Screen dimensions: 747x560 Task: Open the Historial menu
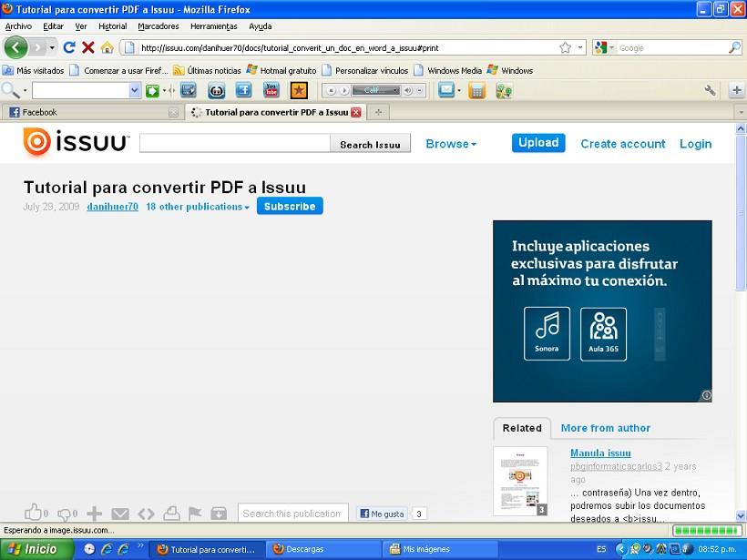point(112,26)
